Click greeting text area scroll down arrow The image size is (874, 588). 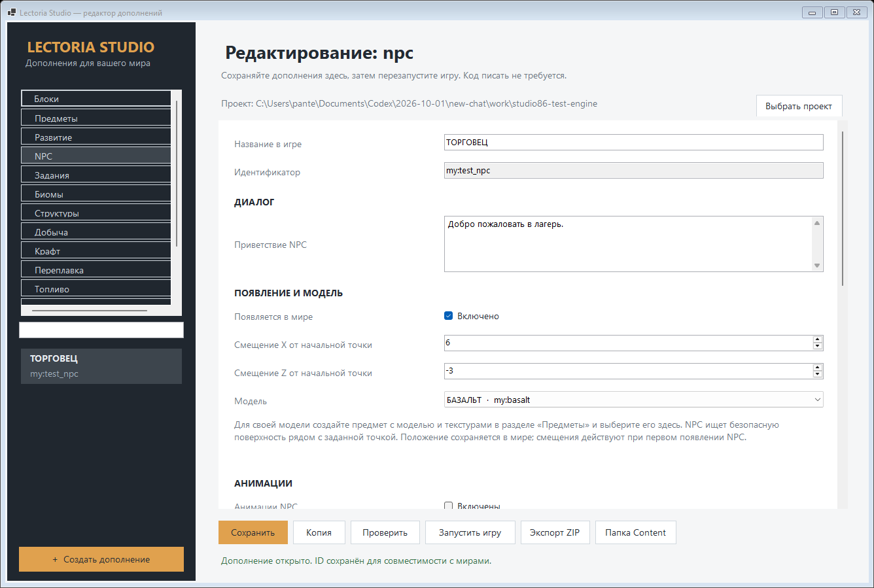817,266
